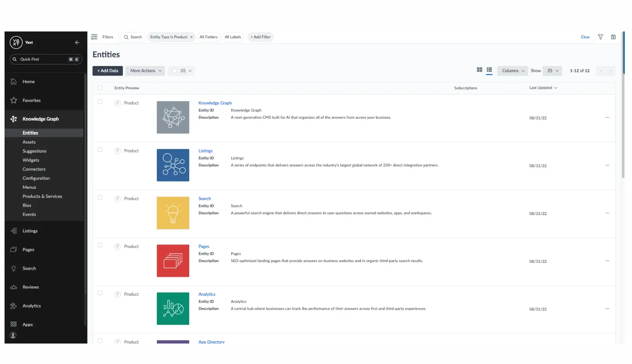Viewport: 632px width, 364px height.
Task: Click Clear filters link
Action: (x=585, y=37)
